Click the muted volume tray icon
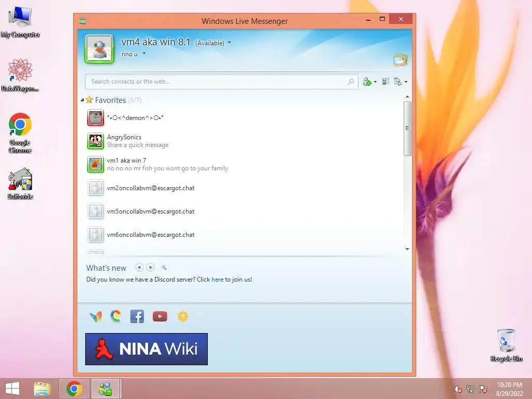Image resolution: width=532 pixels, height=399 pixels. (x=458, y=389)
